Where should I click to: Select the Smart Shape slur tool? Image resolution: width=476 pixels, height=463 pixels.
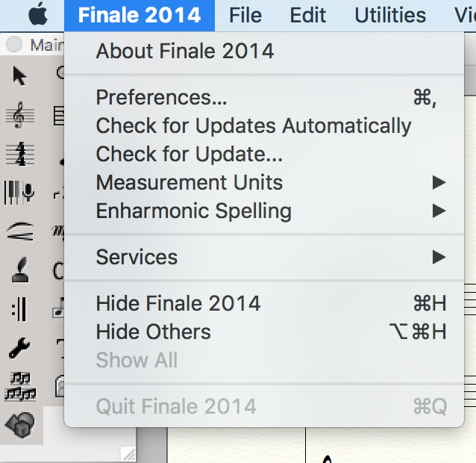tap(19, 232)
